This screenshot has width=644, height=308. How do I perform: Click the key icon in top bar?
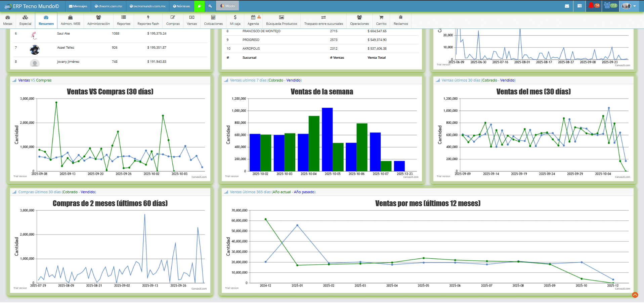pyautogui.click(x=210, y=6)
